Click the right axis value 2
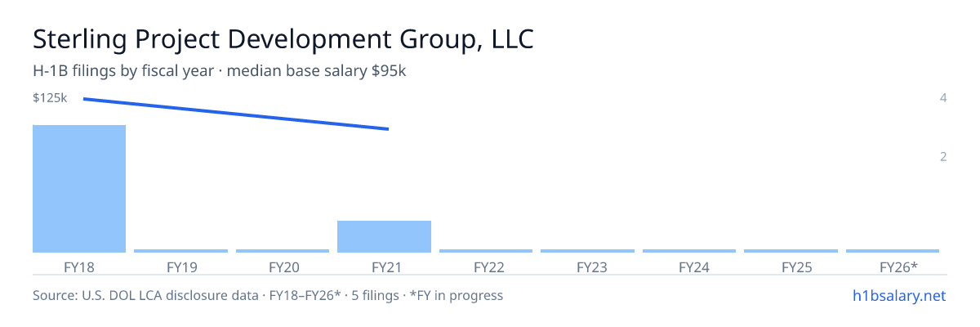This screenshot has width=980, height=327. pyautogui.click(x=943, y=156)
